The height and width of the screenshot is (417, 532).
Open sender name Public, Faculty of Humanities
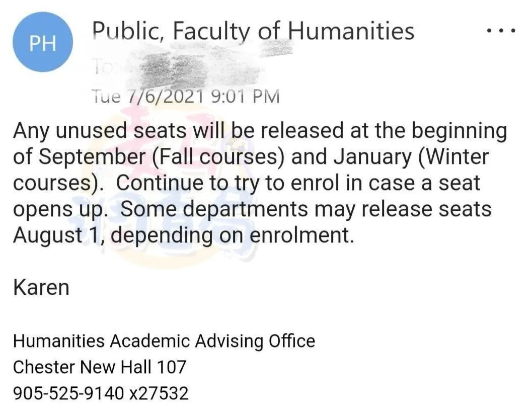pos(253,31)
